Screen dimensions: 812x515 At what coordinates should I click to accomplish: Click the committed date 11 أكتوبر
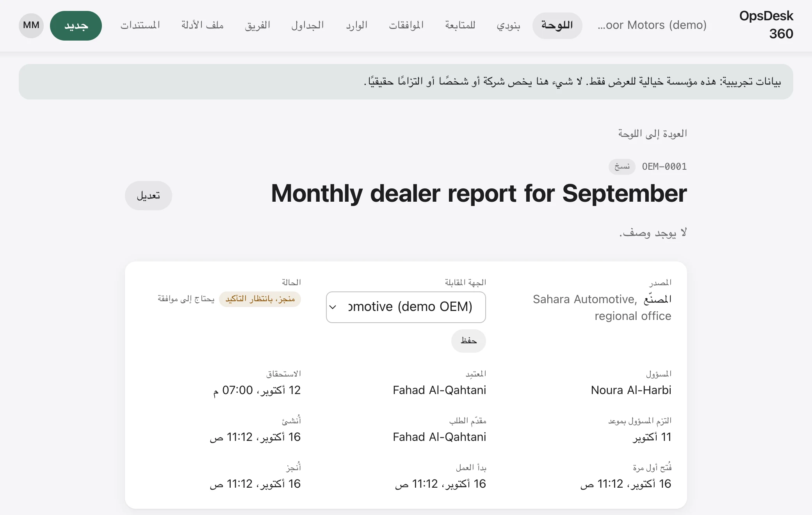tap(652, 437)
